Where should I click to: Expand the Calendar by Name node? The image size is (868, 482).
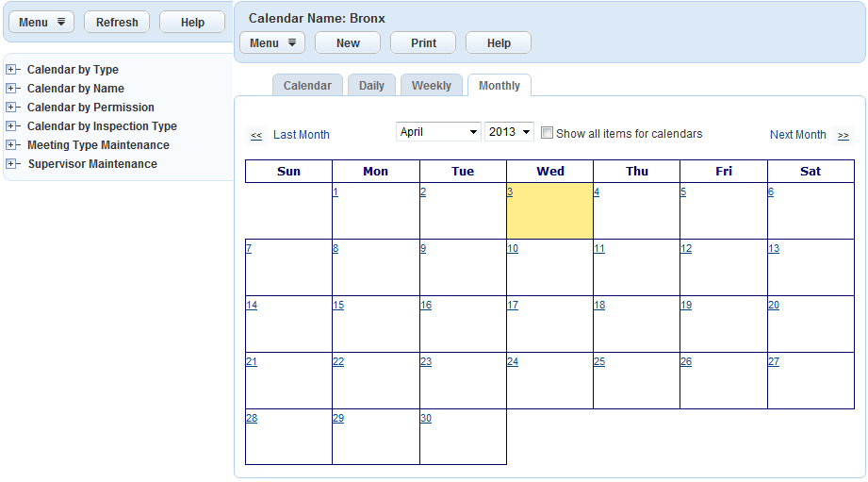click(10, 89)
